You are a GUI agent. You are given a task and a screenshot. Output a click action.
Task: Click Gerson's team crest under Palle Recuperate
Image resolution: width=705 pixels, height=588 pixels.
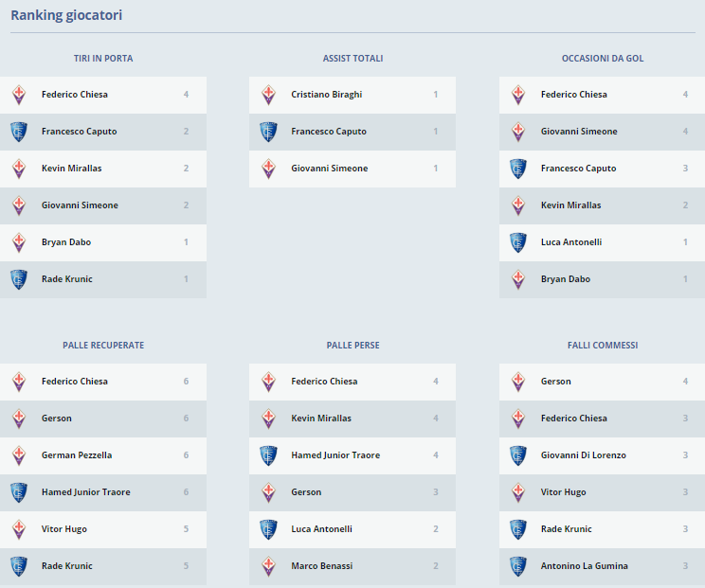pyautogui.click(x=18, y=419)
